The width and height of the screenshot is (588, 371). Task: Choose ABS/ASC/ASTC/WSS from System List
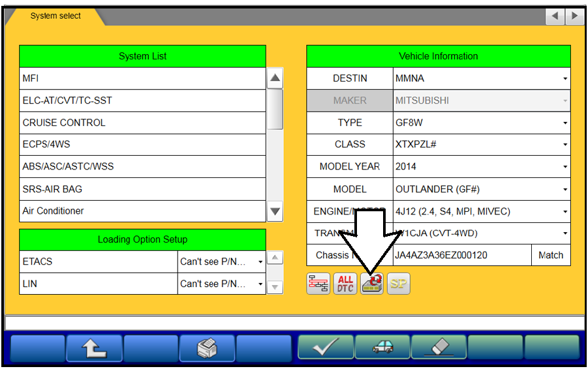pos(142,166)
